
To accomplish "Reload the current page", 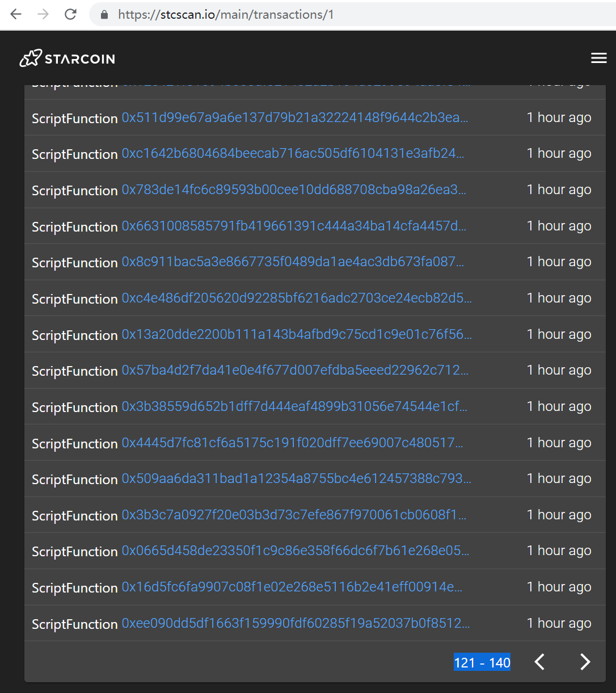I will (70, 14).
